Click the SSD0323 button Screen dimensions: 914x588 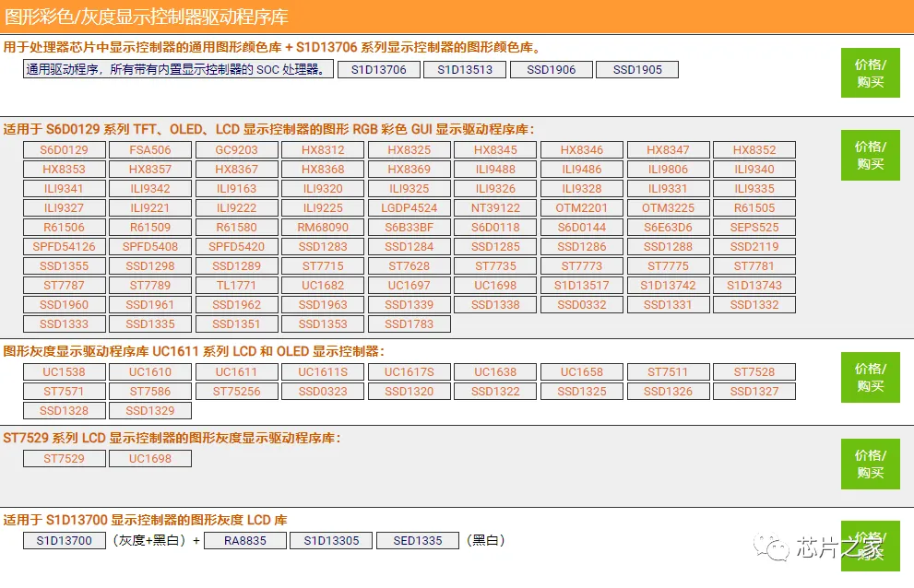point(323,391)
